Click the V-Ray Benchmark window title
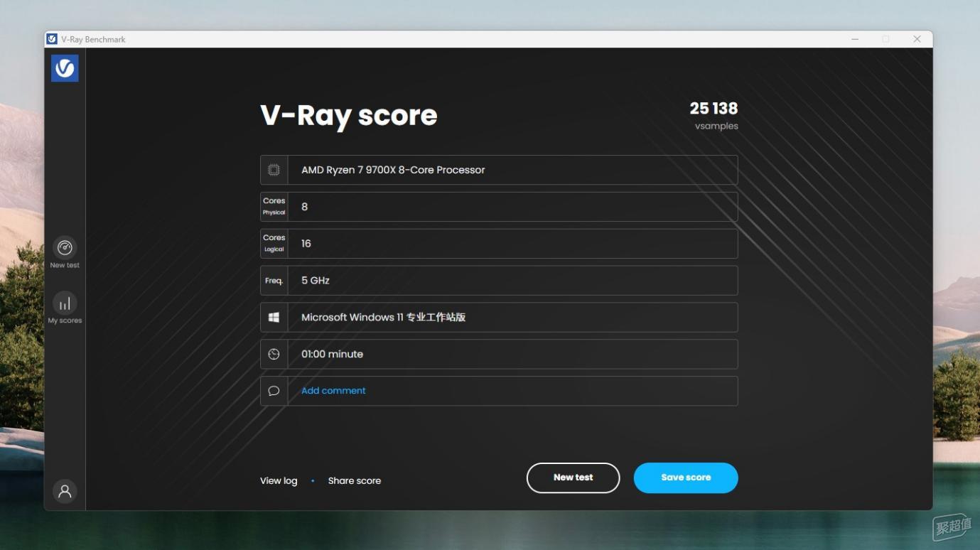Image resolution: width=980 pixels, height=550 pixels. (x=93, y=40)
